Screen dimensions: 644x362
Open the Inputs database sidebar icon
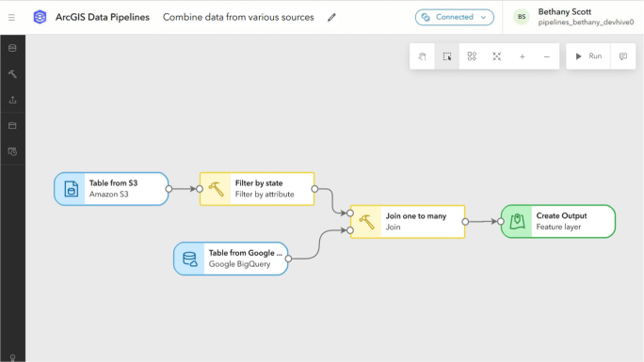(12, 48)
